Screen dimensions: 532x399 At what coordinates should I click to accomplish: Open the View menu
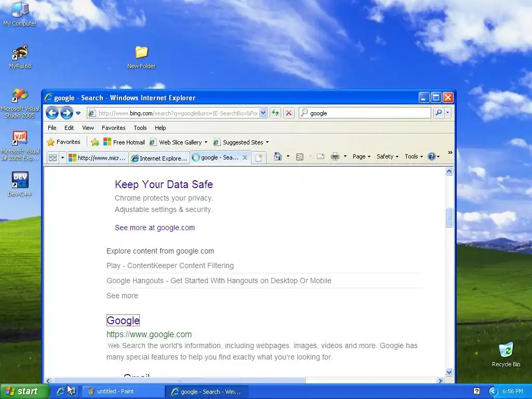pyautogui.click(x=88, y=128)
